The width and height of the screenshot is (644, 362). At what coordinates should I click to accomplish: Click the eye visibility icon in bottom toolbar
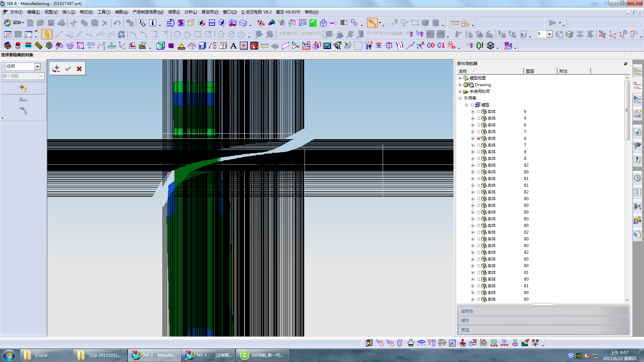[421, 343]
